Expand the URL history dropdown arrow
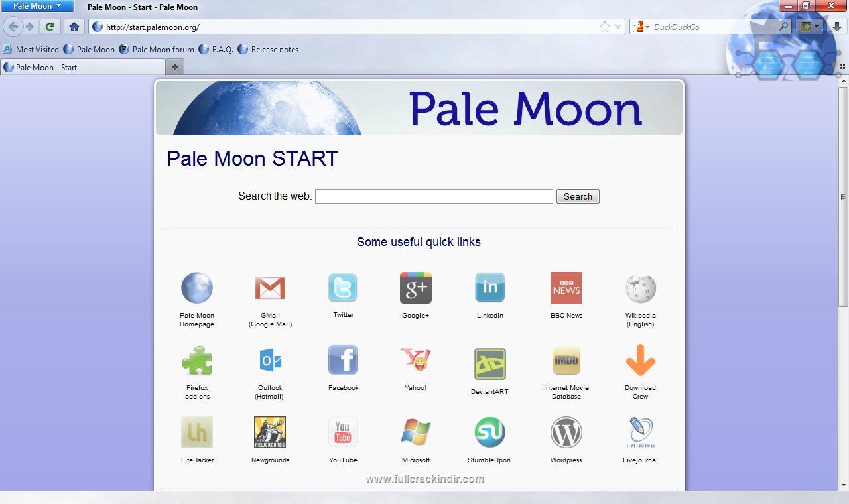 tap(618, 27)
